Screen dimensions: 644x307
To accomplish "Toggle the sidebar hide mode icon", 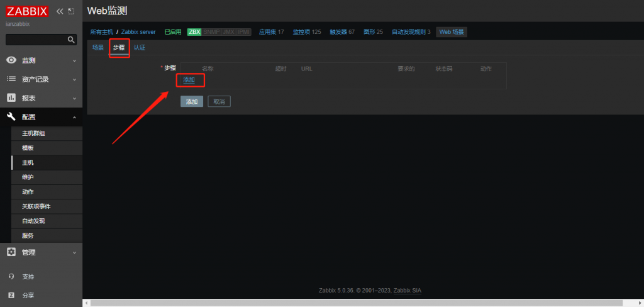I will pos(71,11).
